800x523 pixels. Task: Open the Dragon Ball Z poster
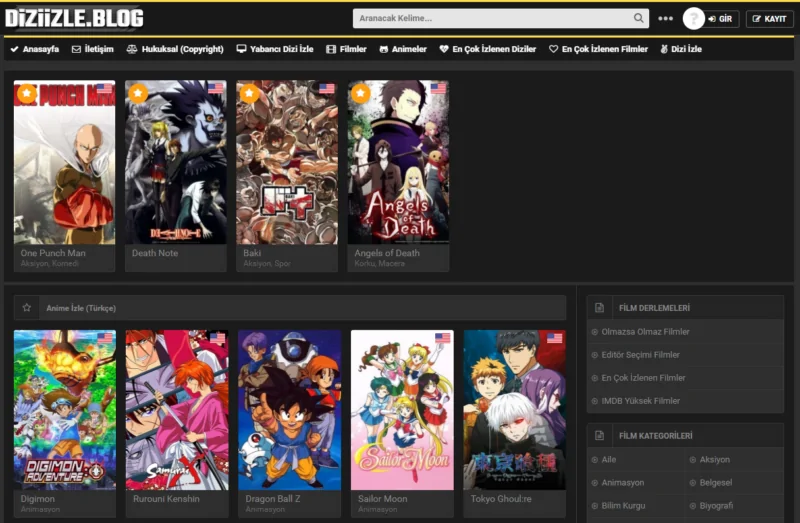pos(289,410)
